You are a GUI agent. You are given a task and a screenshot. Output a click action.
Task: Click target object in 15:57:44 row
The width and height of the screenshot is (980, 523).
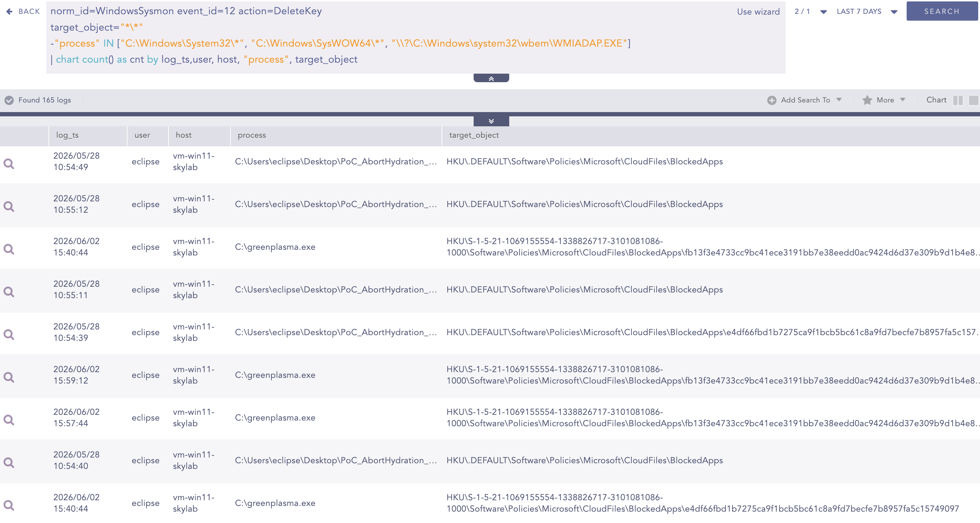click(x=712, y=418)
